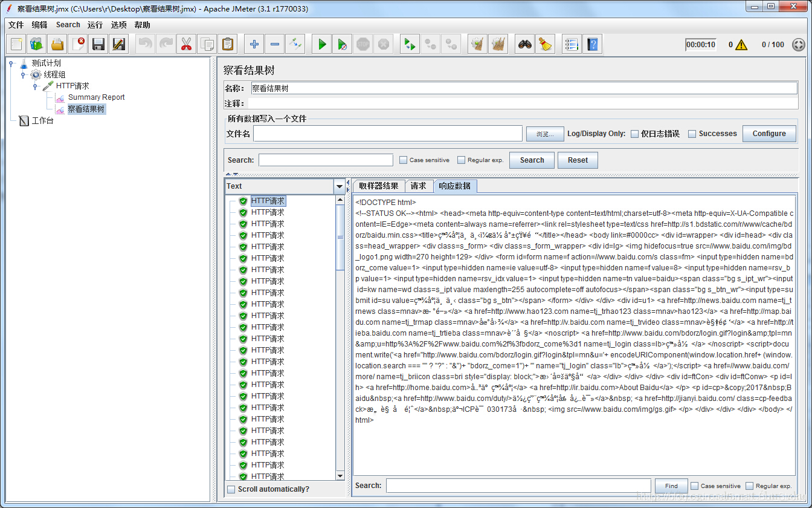Click the Toggle enable/disable icon

pyautogui.click(x=295, y=44)
